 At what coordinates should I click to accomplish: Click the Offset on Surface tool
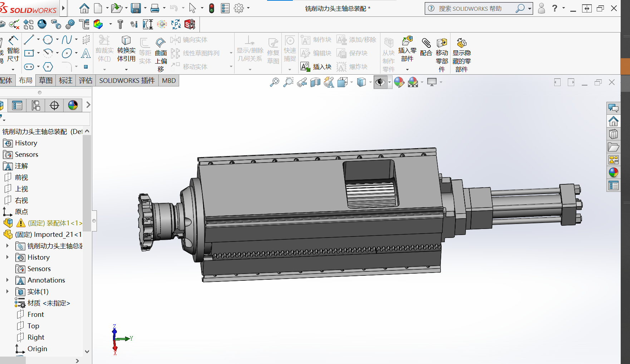(x=161, y=54)
